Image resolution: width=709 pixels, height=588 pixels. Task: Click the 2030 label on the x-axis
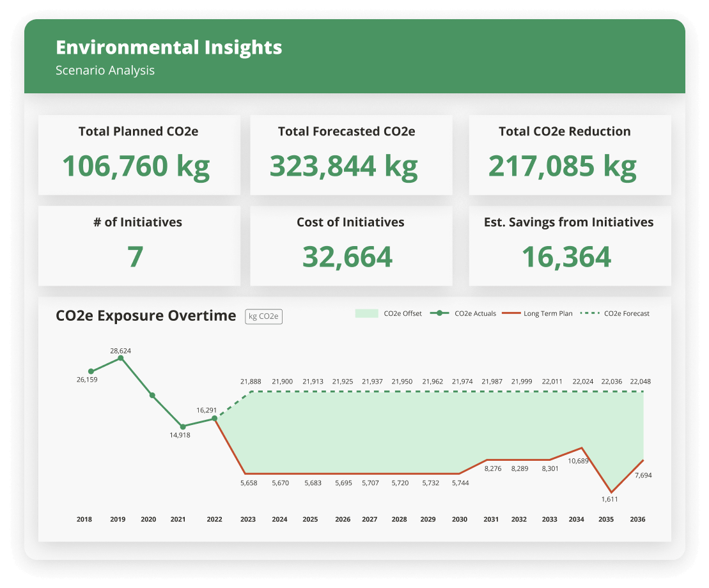coord(459,520)
